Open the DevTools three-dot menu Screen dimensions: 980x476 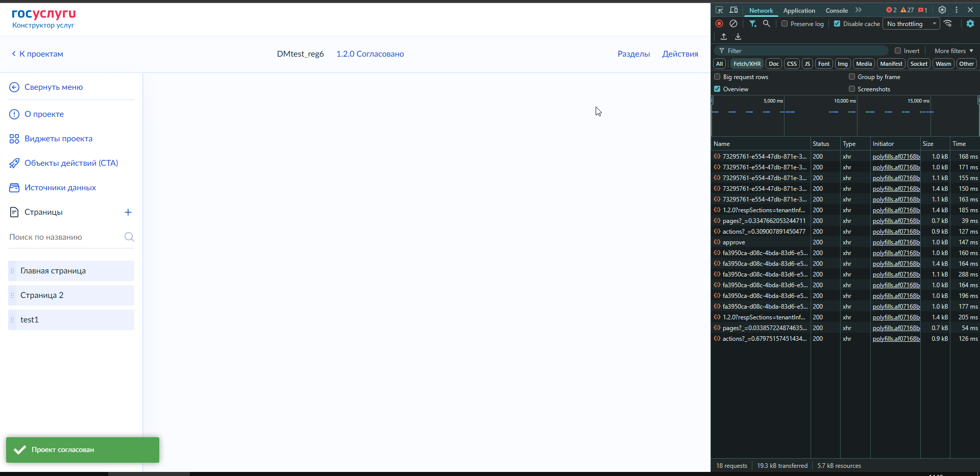click(957, 10)
